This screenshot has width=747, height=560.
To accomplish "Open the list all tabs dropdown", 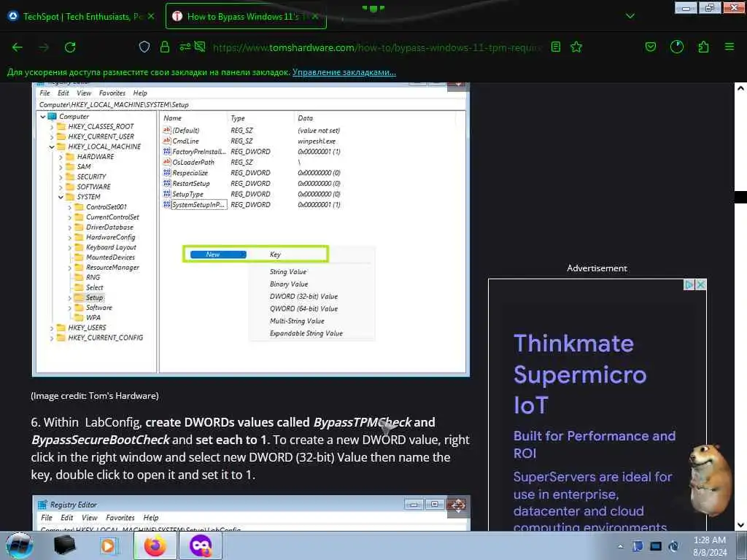I will [x=630, y=16].
